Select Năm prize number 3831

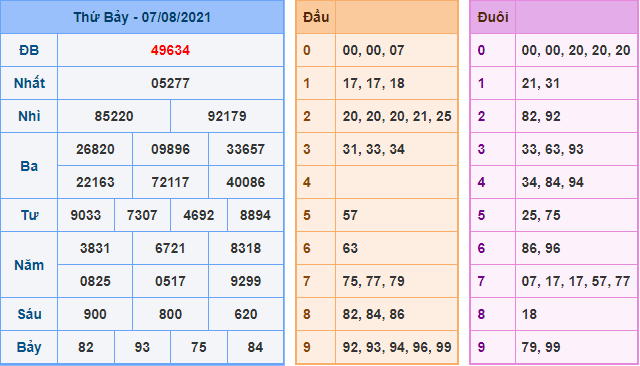coord(95,248)
